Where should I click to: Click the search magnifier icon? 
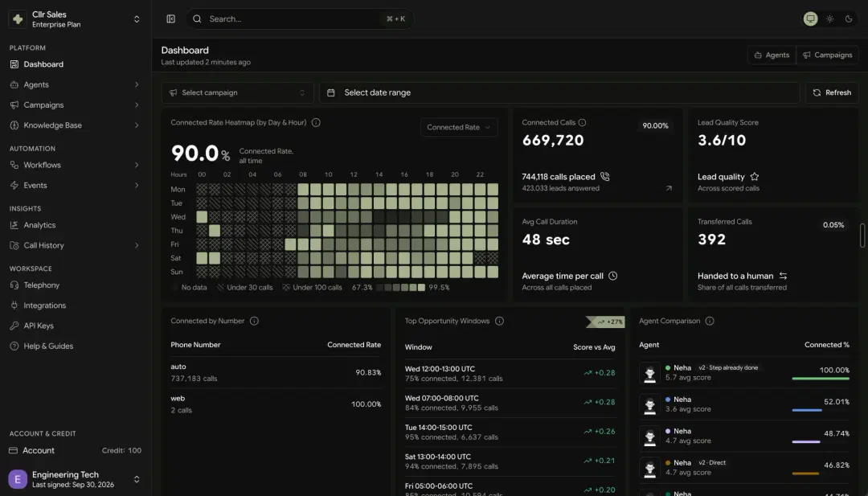[x=197, y=18]
